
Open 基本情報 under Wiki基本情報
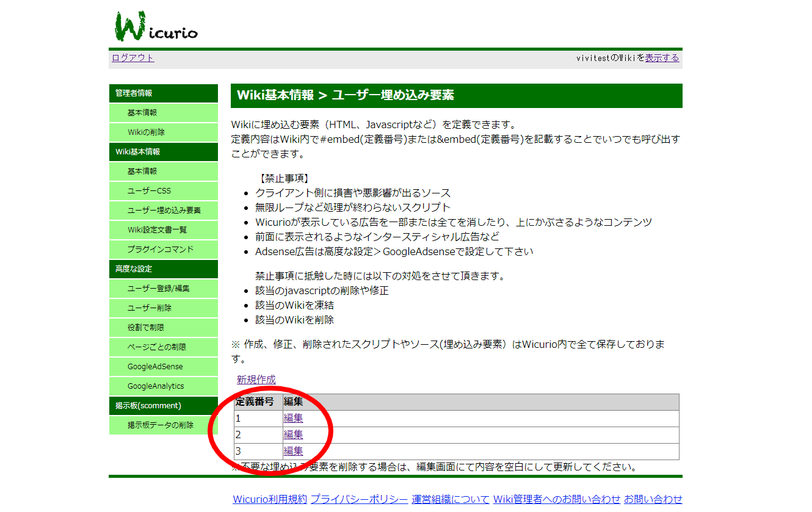point(142,171)
